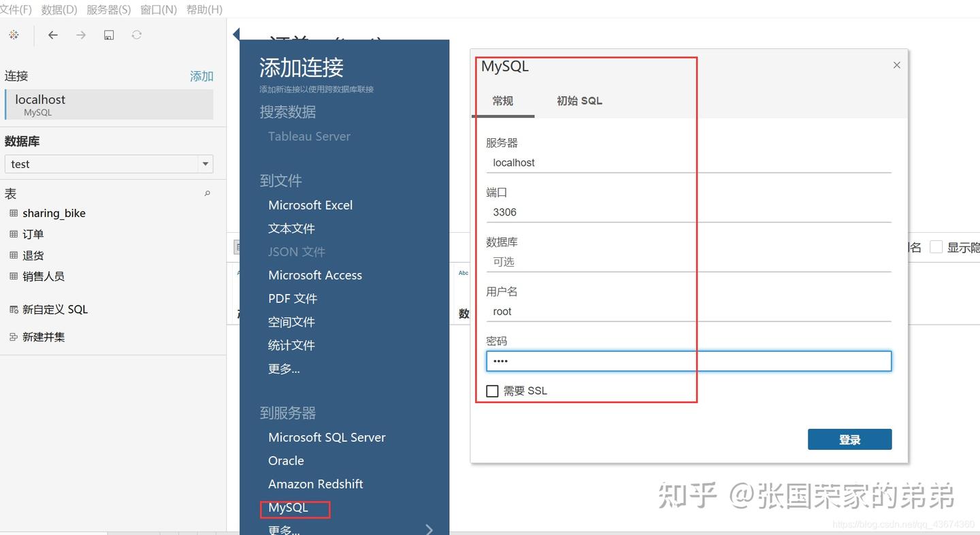Click inside the 密码 password field
Image resolution: width=980 pixels, height=535 pixels.
pyautogui.click(x=689, y=361)
